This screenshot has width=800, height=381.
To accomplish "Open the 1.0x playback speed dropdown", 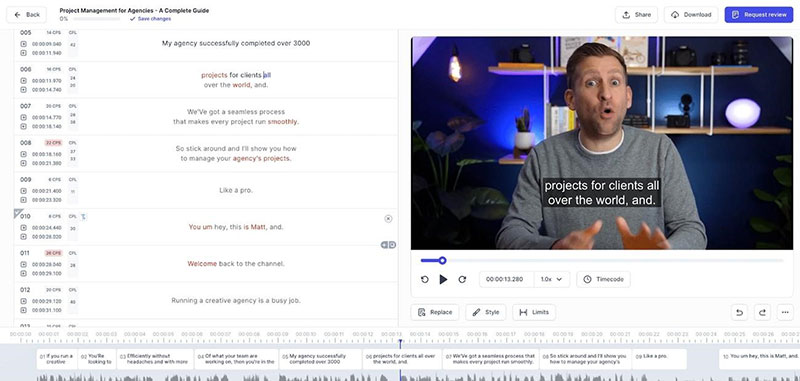I will point(552,280).
